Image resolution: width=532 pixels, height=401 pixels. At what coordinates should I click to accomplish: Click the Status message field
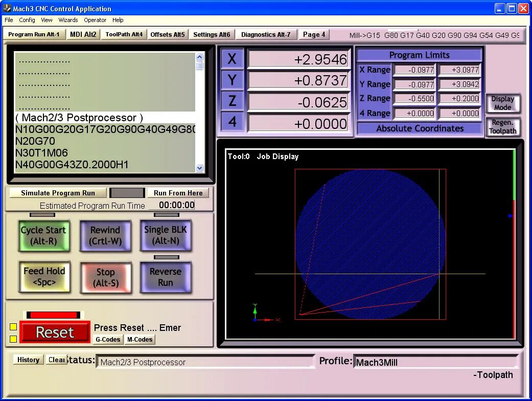pos(205,362)
